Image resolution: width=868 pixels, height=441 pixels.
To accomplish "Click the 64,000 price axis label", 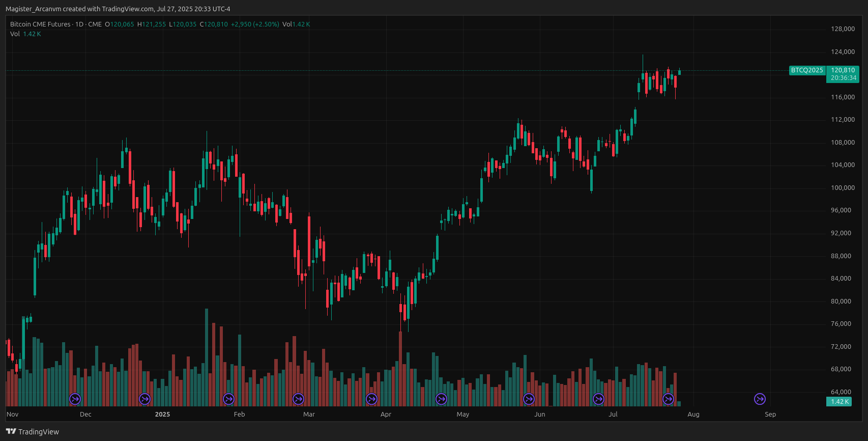I will click(841, 392).
